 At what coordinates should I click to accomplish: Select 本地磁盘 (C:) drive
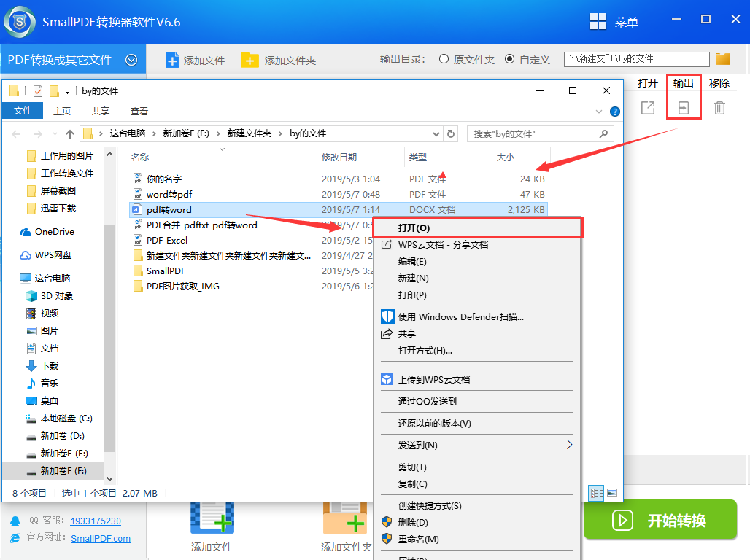coord(58,419)
